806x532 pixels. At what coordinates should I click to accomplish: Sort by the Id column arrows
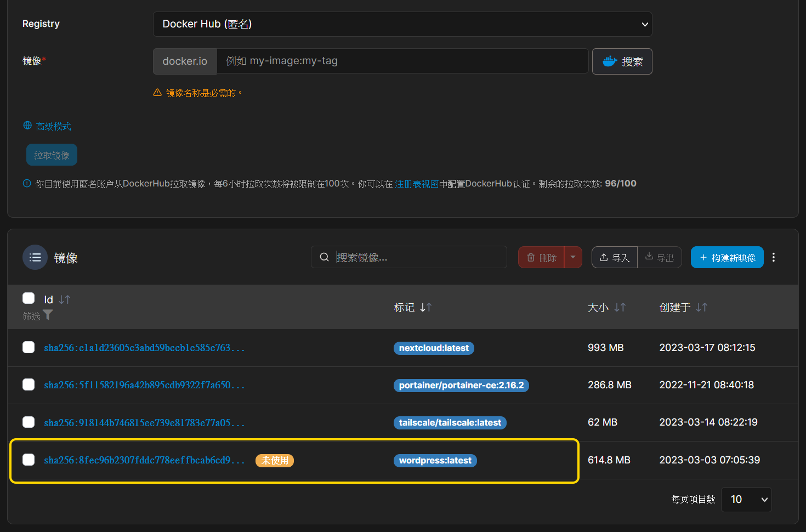click(65, 299)
